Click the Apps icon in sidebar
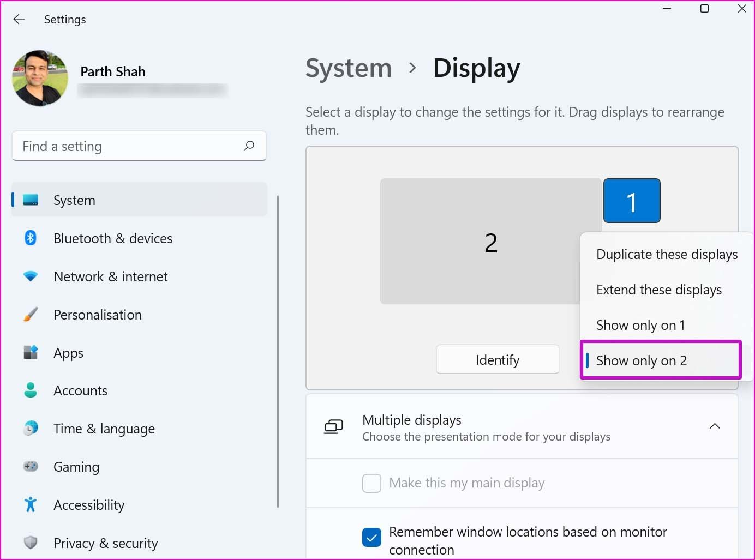Viewport: 755px width, 560px height. (x=31, y=352)
